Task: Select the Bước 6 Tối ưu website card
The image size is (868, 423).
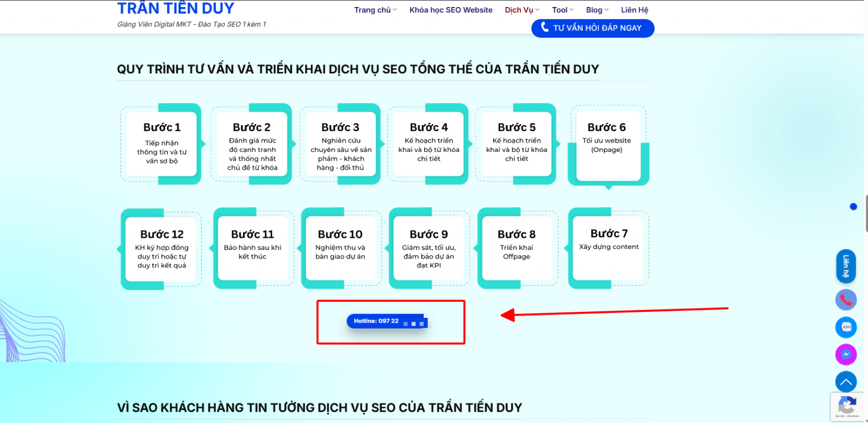Action: 607,144
